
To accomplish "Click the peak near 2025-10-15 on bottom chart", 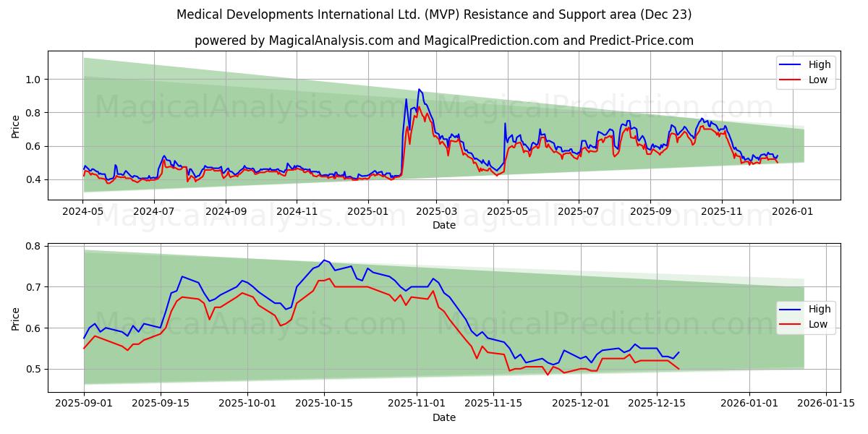I will pos(324,260).
